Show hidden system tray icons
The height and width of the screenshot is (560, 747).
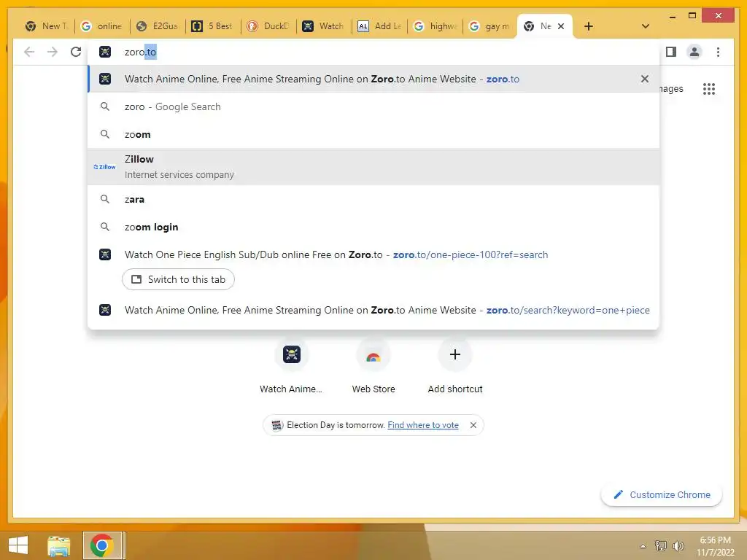pyautogui.click(x=643, y=546)
